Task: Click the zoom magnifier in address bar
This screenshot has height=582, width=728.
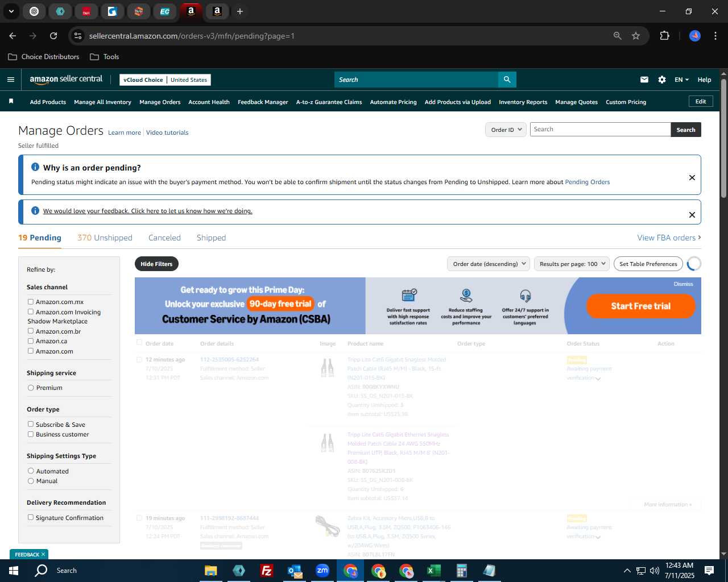Action: [618, 36]
